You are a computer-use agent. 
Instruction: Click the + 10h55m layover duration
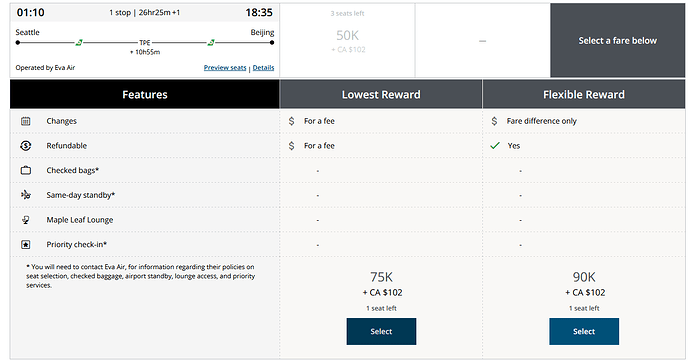point(145,52)
